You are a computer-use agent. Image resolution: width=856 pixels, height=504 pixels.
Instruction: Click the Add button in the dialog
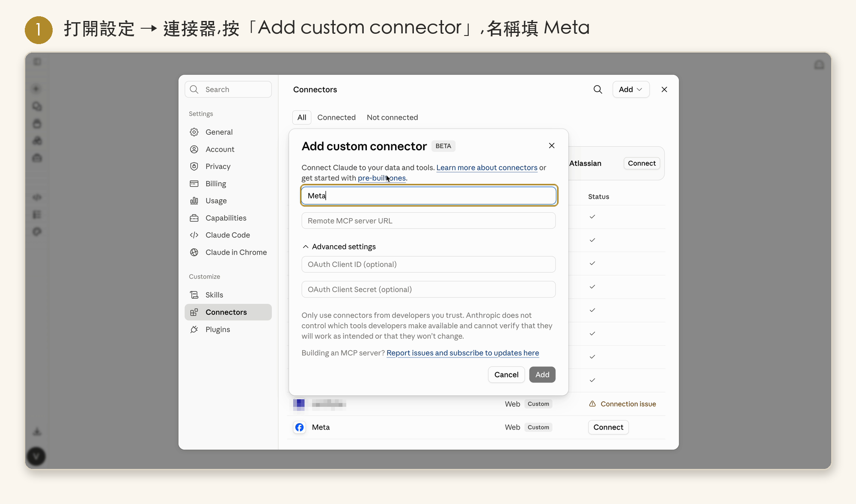click(x=542, y=375)
